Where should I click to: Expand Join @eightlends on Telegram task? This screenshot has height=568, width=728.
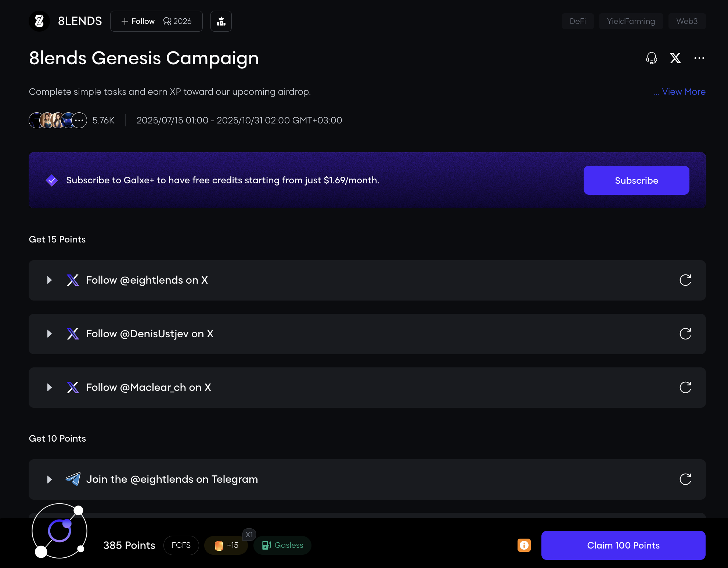coord(49,479)
